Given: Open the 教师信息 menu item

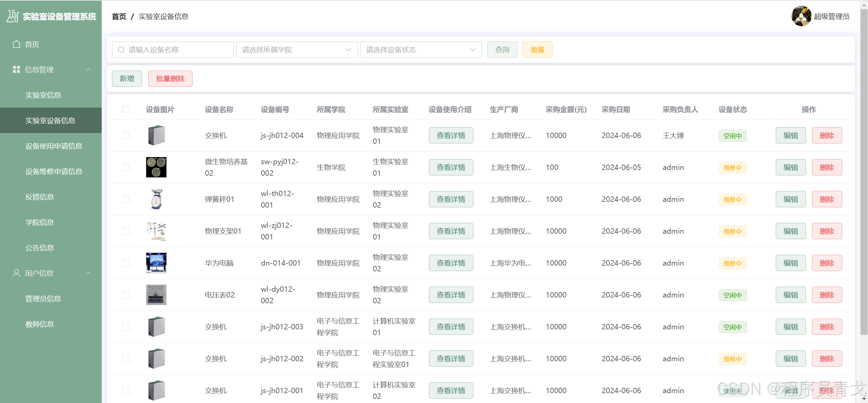Looking at the screenshot, I should [40, 324].
